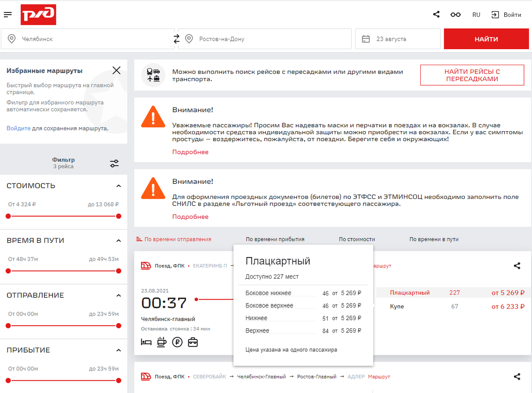Click the share icon in the header
532x393 pixels.
[x=436, y=15]
